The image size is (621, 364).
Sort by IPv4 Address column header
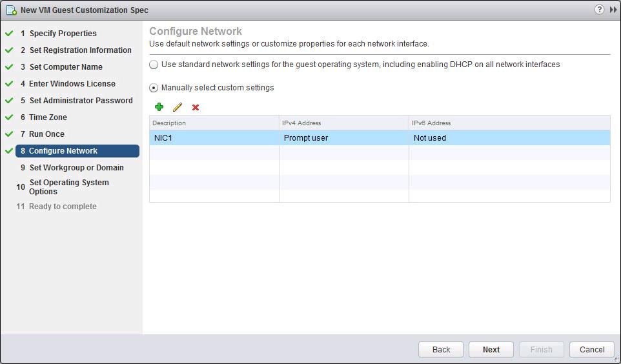pyautogui.click(x=344, y=123)
